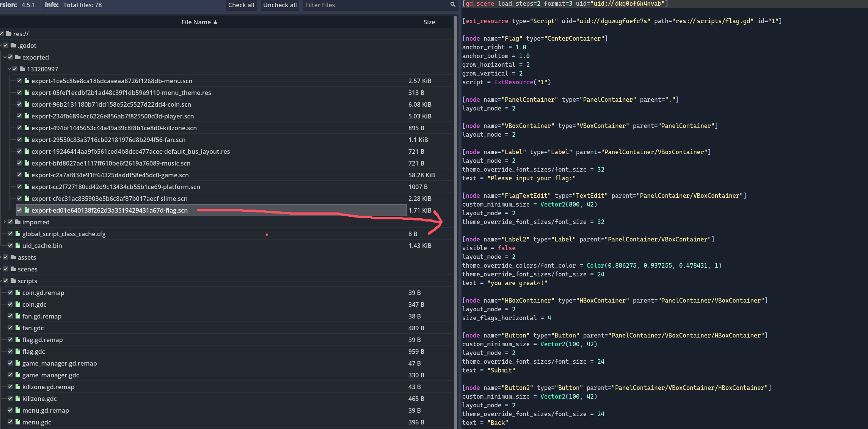
Task: Uncheck the killzone.gdc checkbox
Action: (10, 399)
